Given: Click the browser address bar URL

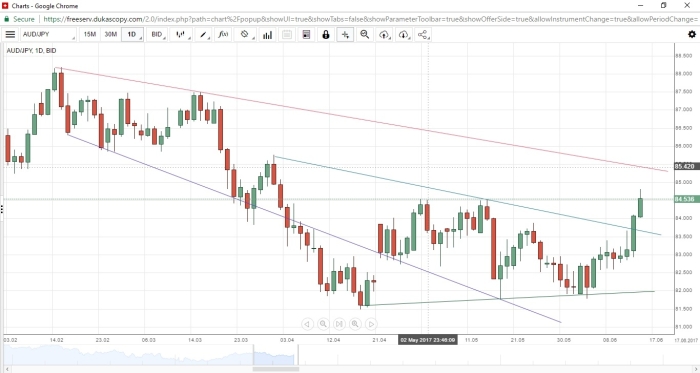Looking at the screenshot, I should click(x=371, y=19).
